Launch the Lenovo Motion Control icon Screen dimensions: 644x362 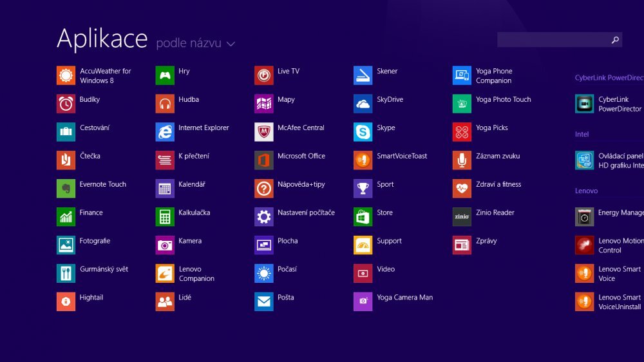click(585, 245)
